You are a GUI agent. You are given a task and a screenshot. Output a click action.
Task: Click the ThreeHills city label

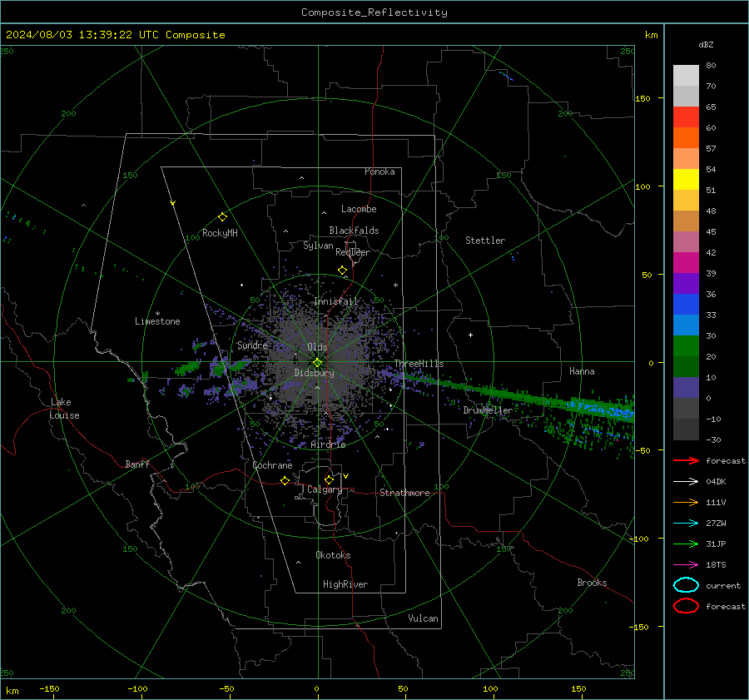tap(419, 364)
